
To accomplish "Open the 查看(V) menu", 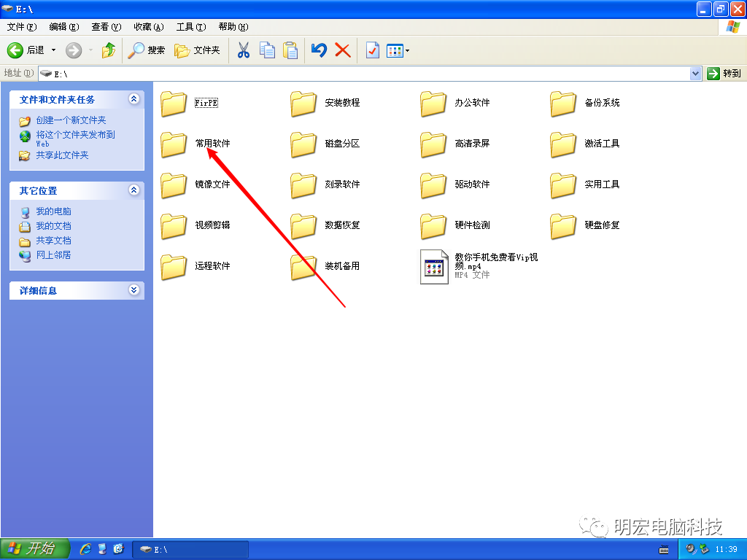I will 106,27.
